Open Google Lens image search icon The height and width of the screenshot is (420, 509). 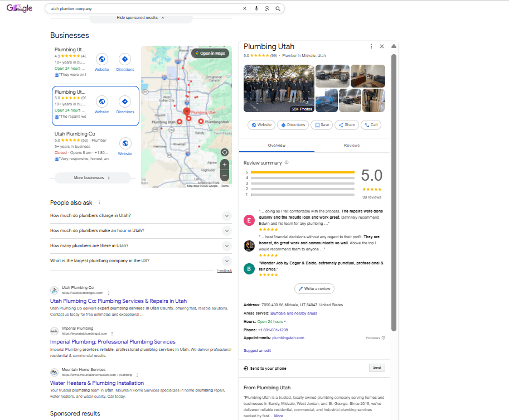266,8
